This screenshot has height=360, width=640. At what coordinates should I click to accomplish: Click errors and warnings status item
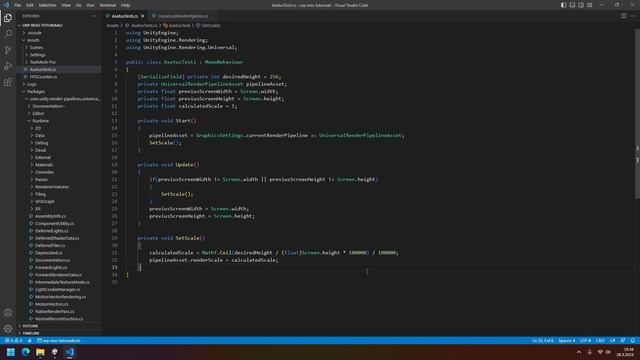(x=13, y=340)
